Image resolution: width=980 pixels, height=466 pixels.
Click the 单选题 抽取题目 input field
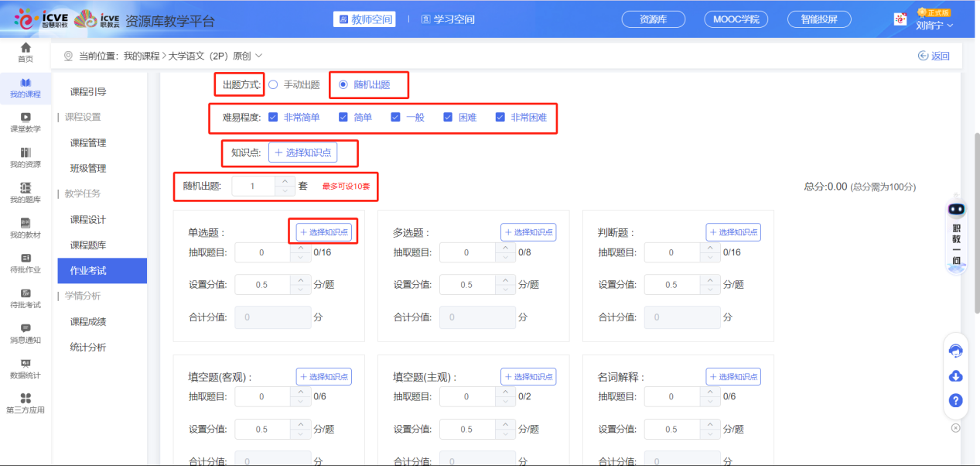pos(262,252)
